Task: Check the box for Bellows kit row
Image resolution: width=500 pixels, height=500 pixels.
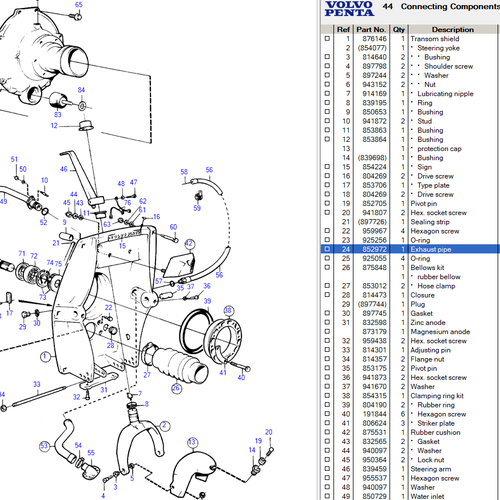Action: point(327,267)
